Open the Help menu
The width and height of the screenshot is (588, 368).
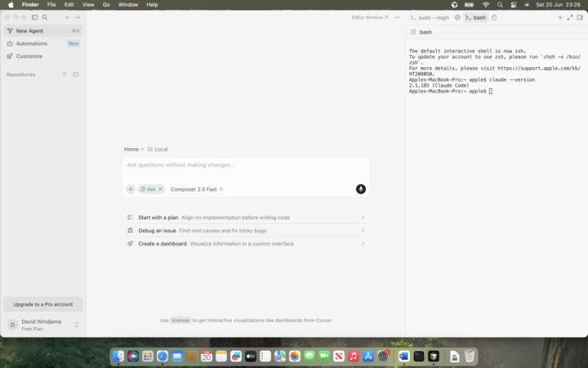coord(152,5)
